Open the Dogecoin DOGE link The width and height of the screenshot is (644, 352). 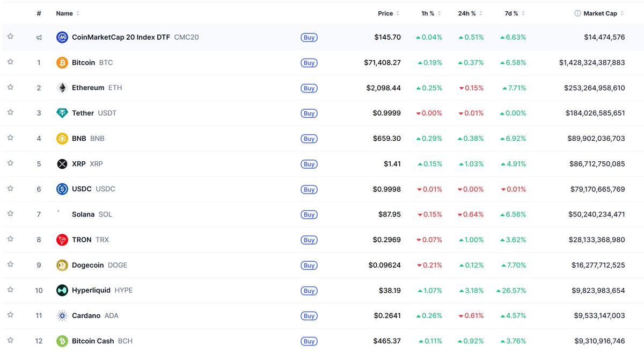click(99, 265)
